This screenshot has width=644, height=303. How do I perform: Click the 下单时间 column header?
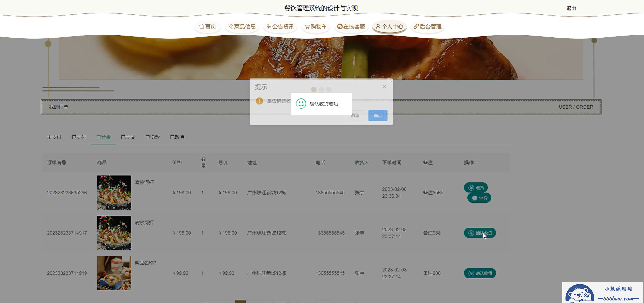[x=392, y=162]
